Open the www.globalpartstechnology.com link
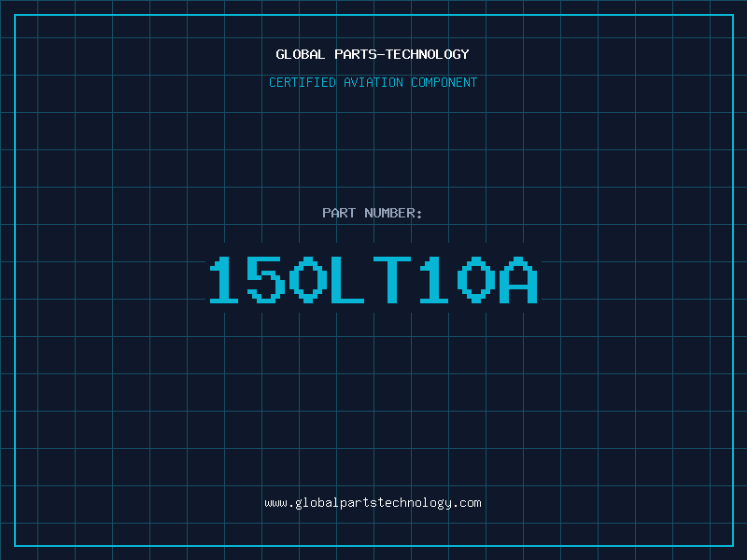 coord(373,503)
